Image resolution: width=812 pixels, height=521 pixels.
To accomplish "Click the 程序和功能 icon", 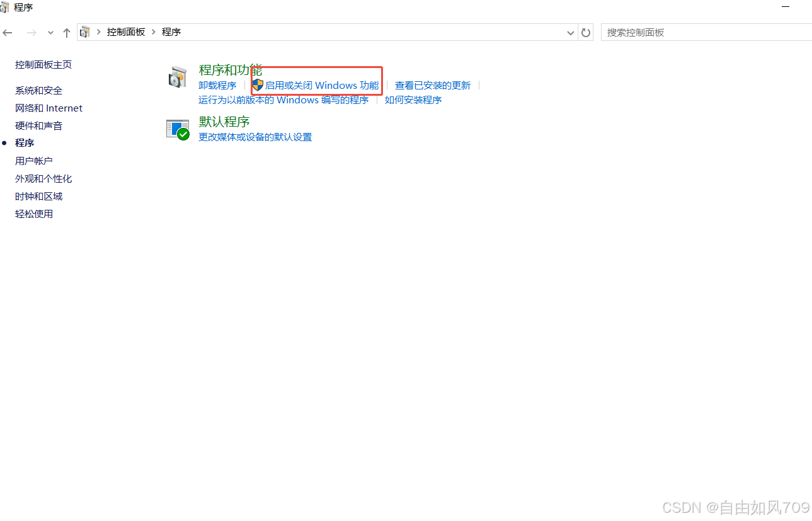I will click(178, 77).
